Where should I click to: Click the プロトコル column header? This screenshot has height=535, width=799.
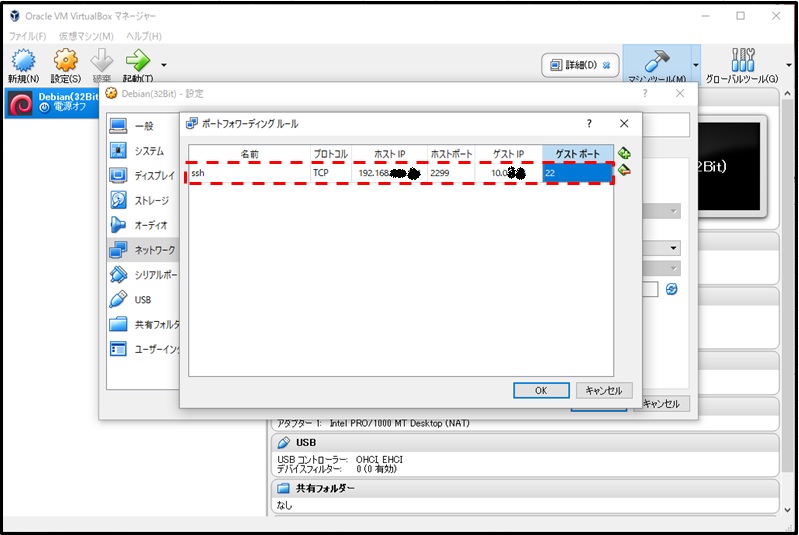[x=331, y=154]
